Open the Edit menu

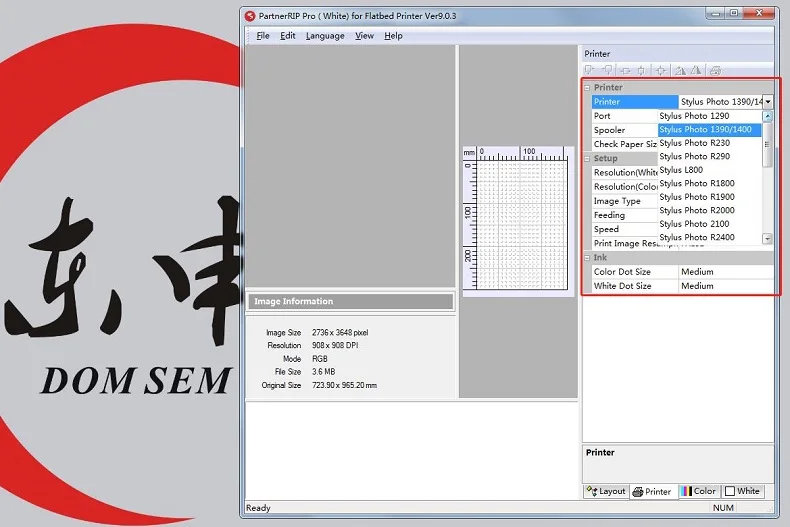[x=288, y=36]
